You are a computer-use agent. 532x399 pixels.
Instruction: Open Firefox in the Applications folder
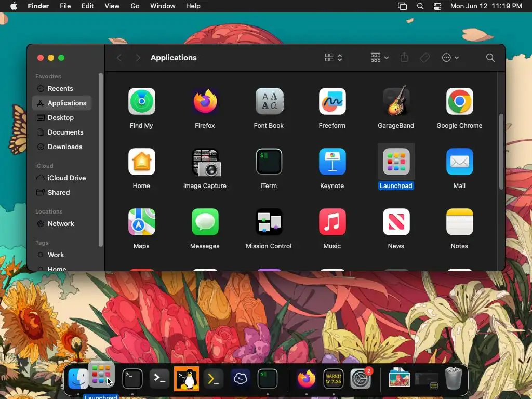click(205, 101)
